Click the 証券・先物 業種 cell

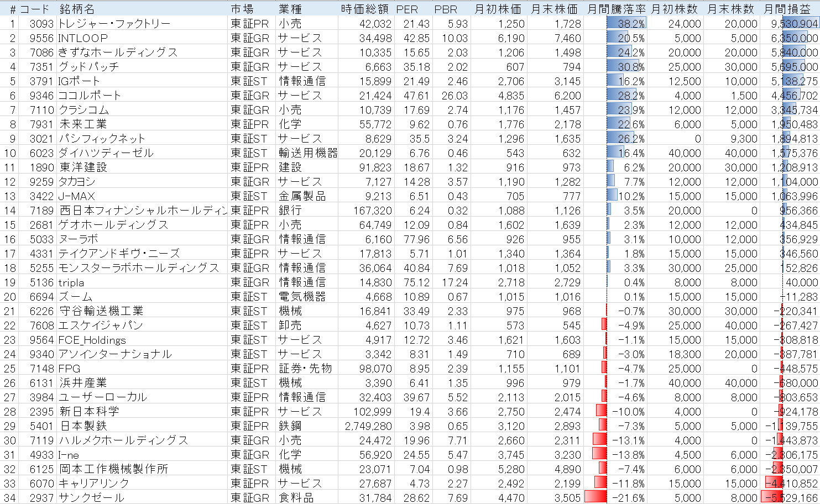(x=307, y=369)
